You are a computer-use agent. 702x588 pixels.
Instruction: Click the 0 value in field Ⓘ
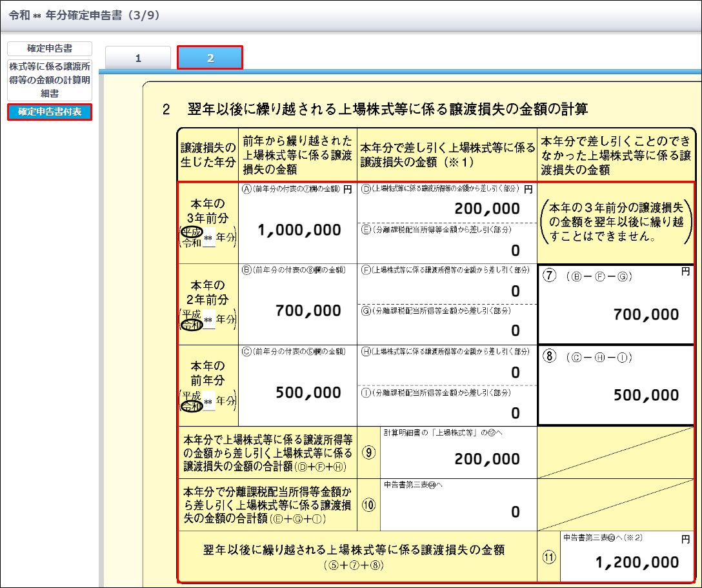coord(516,413)
